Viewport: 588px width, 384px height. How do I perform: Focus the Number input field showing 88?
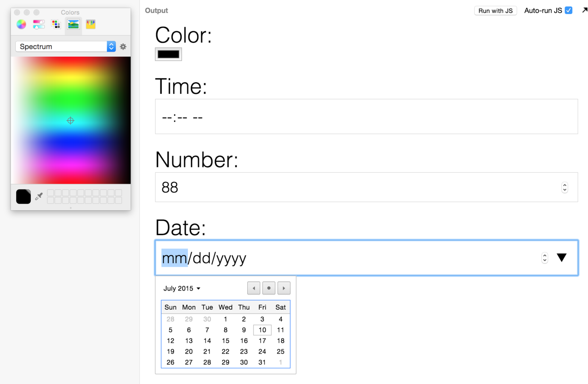[366, 187]
